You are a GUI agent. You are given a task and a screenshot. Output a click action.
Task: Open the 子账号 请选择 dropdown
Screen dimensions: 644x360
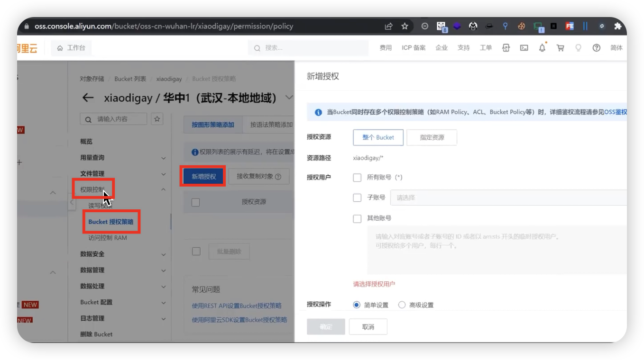508,198
